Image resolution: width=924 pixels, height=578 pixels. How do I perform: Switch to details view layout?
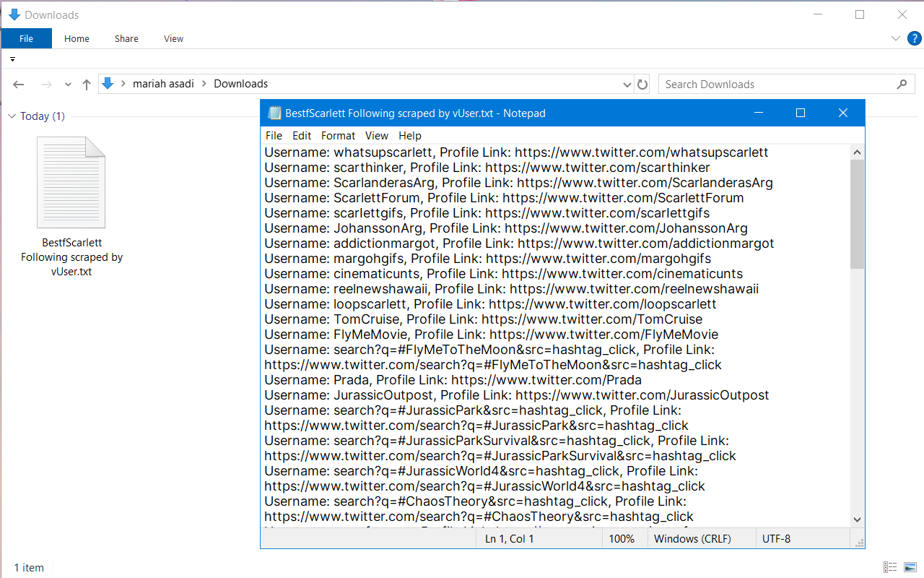(890, 567)
